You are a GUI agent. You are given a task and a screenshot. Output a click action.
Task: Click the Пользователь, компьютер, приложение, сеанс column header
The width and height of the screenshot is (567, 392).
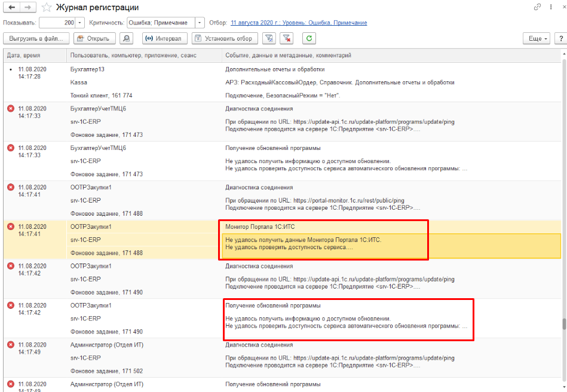tap(144, 56)
